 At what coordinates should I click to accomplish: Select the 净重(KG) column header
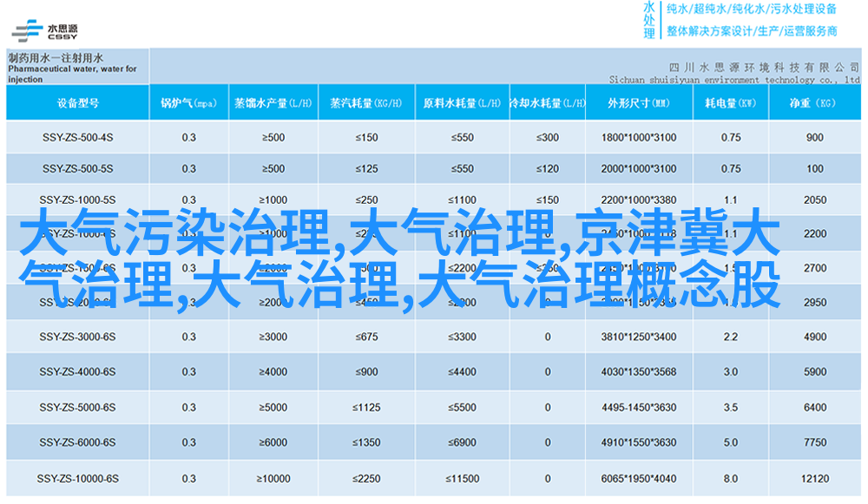point(815,102)
